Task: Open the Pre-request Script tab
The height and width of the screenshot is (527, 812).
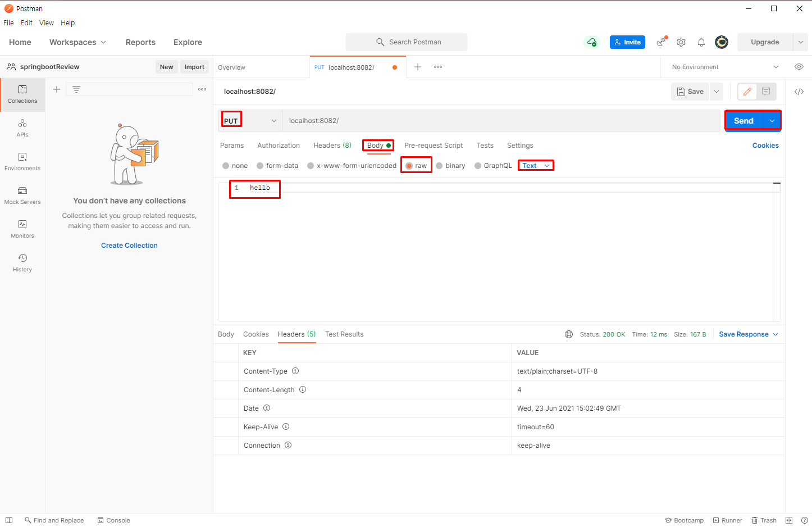Action: click(434, 146)
